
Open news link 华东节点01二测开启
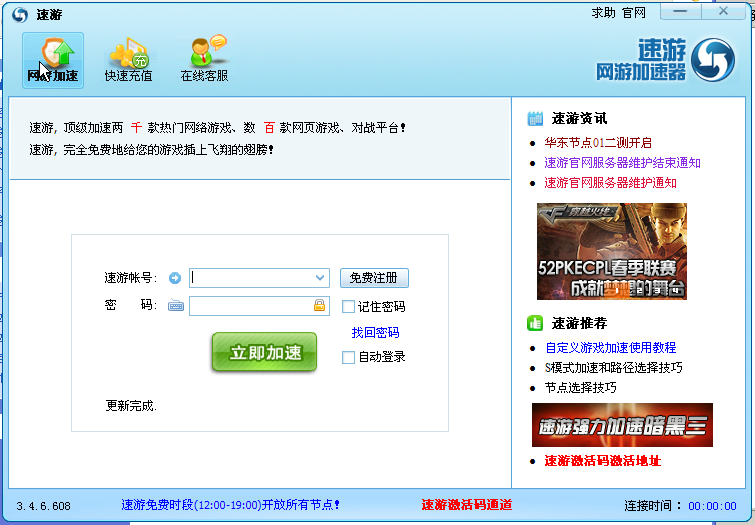click(x=598, y=143)
